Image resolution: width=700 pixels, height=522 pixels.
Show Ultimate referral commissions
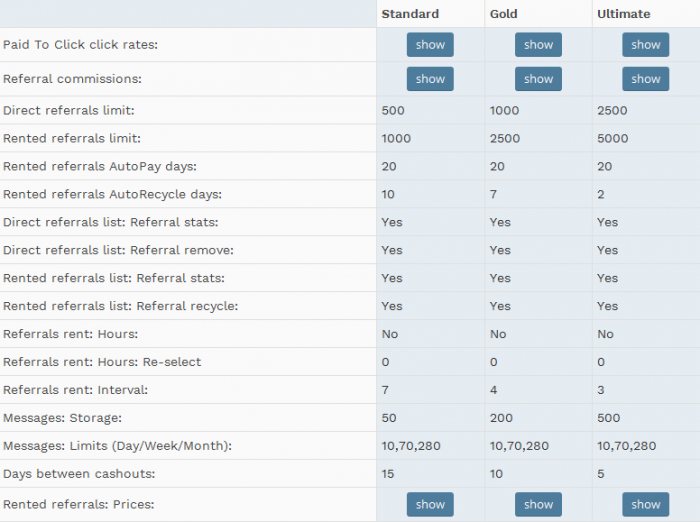[x=646, y=79]
